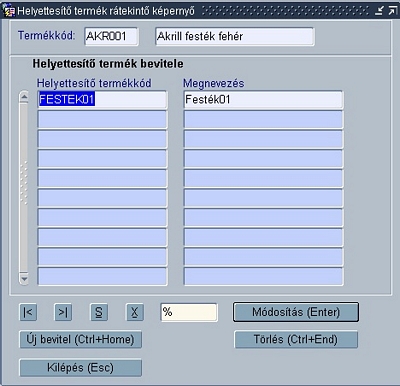Click the Megnevezés column label

point(213,83)
